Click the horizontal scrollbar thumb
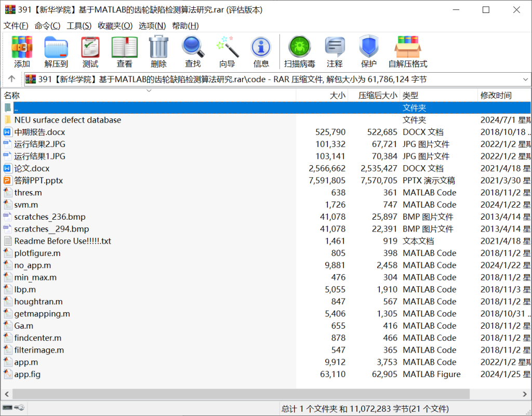Image resolution: width=532 pixels, height=416 pixels. coord(241,394)
